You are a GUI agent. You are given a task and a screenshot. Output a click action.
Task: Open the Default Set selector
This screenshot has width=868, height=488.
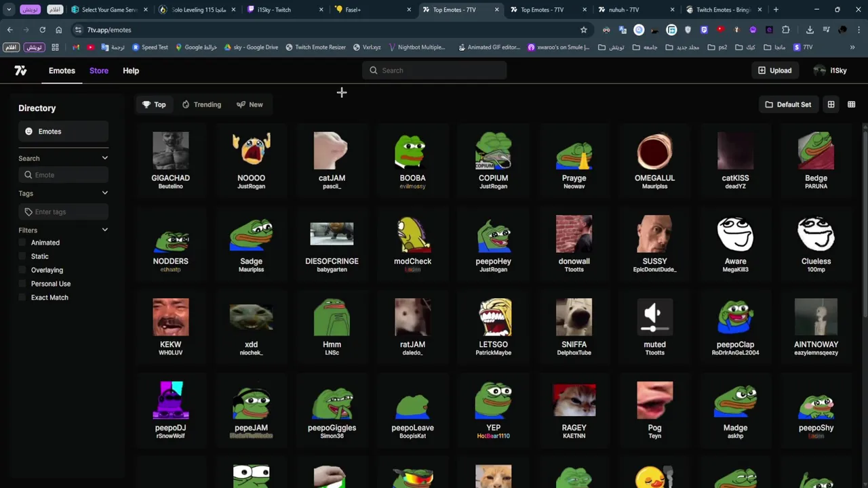pos(788,104)
